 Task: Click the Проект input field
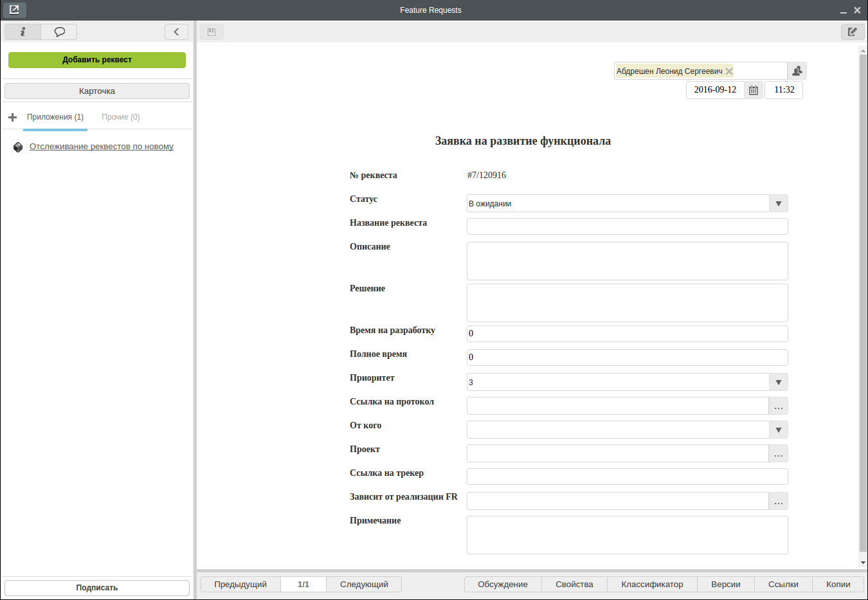618,453
